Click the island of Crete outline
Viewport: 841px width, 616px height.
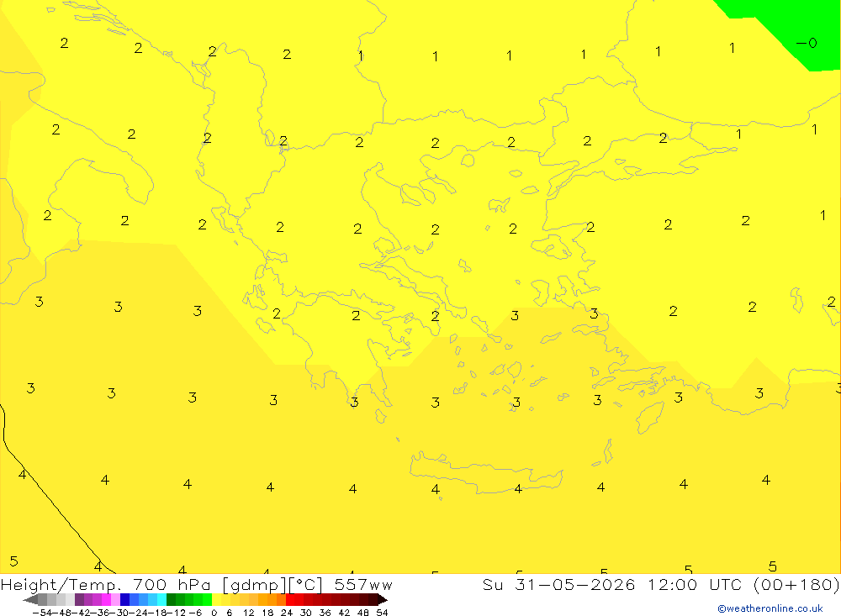point(485,473)
